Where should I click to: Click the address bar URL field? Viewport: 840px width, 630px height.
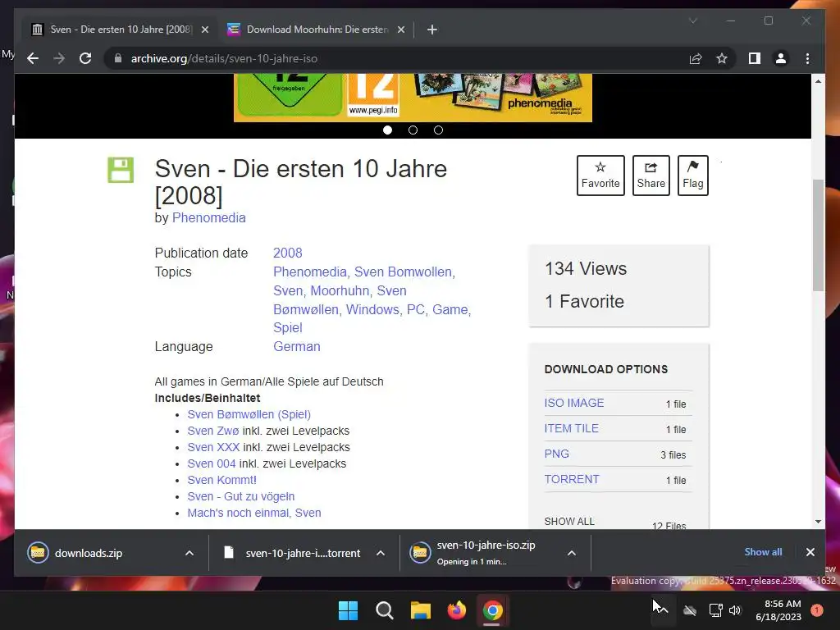(396, 58)
